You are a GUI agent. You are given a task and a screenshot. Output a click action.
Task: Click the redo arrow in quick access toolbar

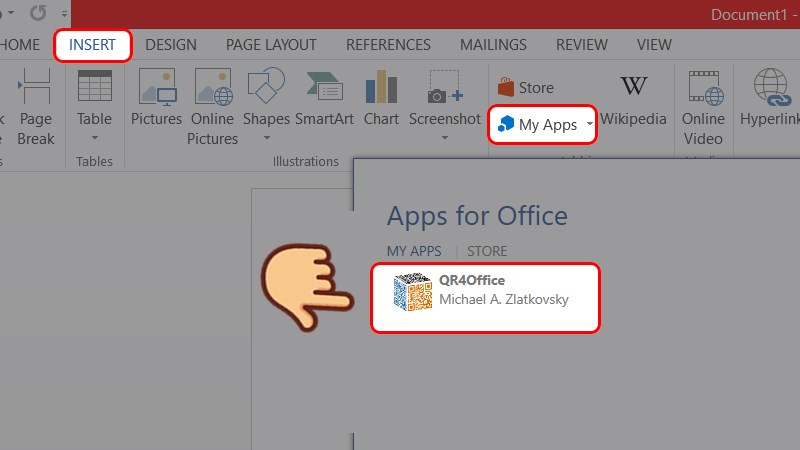pos(38,13)
